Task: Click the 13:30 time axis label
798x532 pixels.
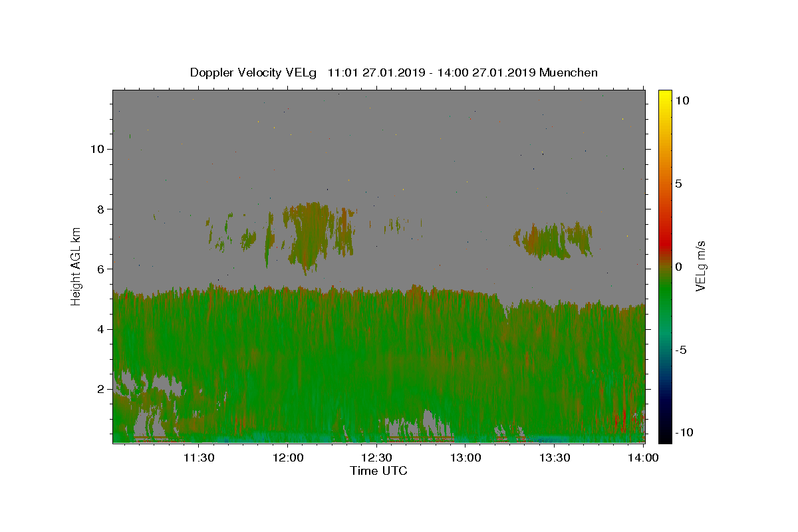Action: tap(555, 458)
